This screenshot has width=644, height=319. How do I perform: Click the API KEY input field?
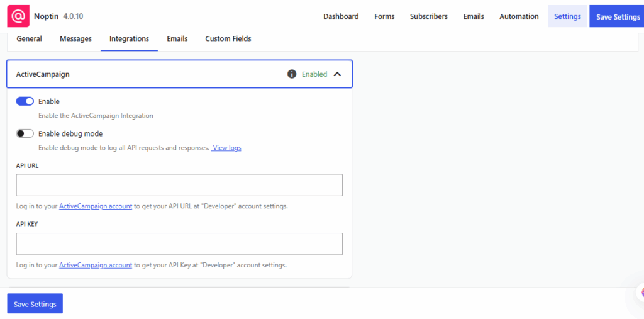179,244
